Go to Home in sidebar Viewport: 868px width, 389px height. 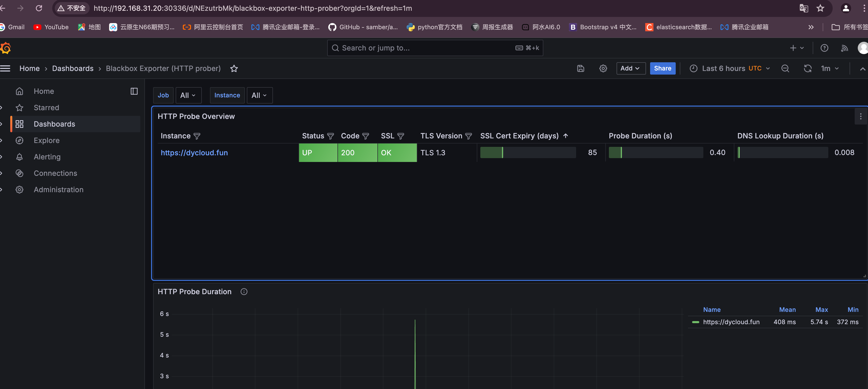click(44, 91)
